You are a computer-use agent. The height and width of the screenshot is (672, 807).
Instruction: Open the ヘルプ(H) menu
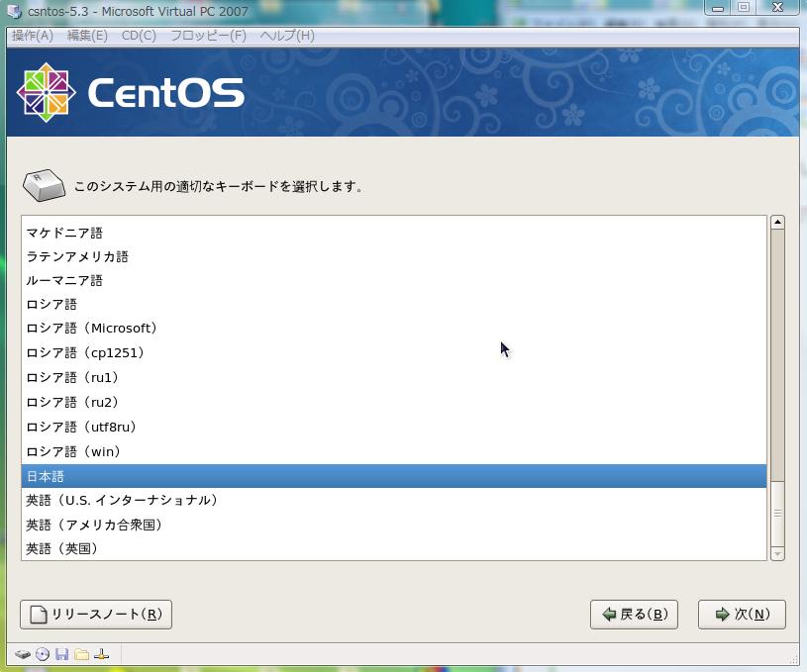click(287, 36)
